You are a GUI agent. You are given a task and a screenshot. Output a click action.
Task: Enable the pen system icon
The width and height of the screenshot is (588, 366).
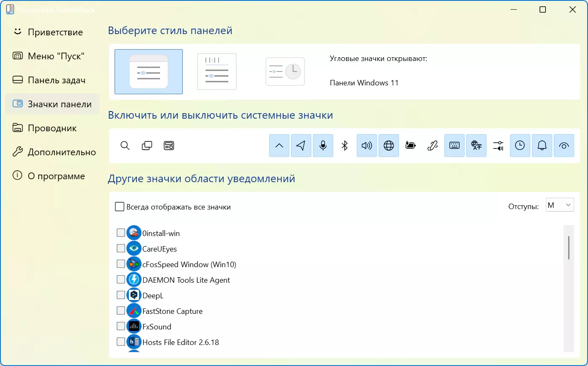(433, 146)
